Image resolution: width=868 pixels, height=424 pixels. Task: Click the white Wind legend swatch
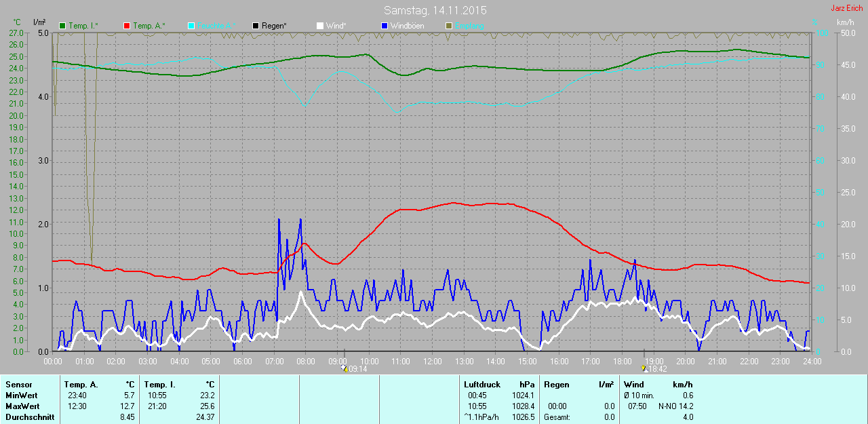pos(320,26)
